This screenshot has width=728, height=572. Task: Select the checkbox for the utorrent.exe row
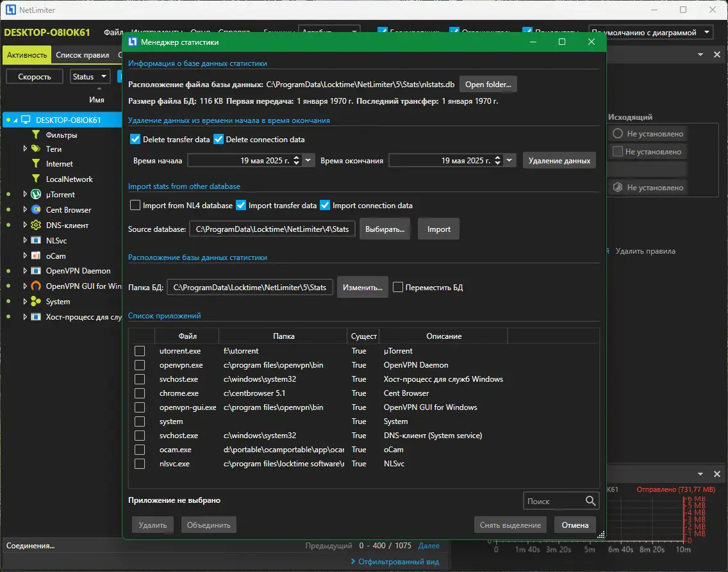tap(140, 351)
